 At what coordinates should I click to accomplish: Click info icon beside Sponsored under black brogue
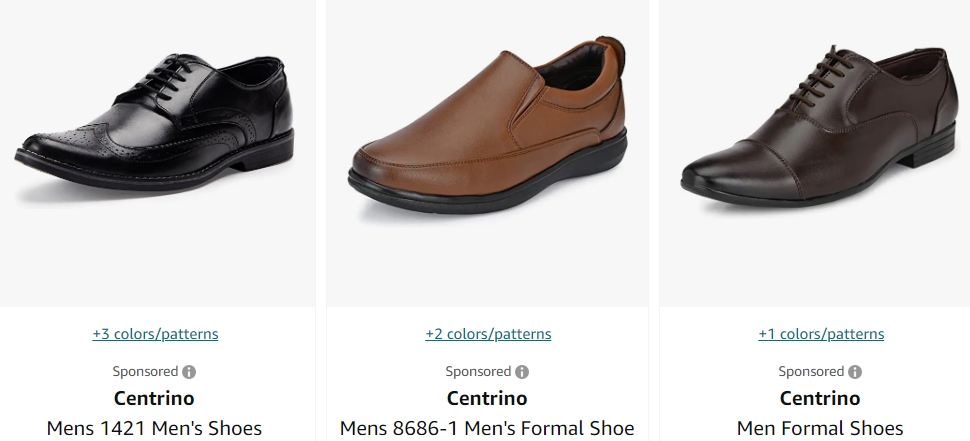[x=189, y=372]
